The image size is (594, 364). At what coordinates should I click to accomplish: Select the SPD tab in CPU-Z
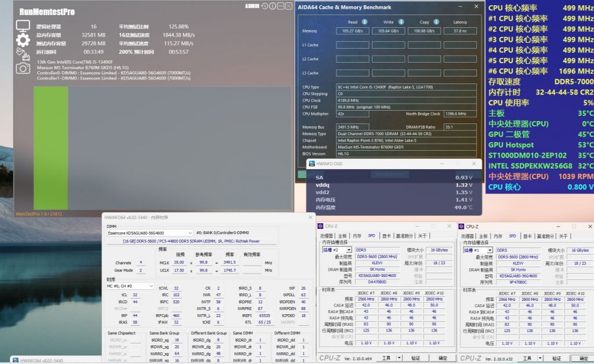371,236
